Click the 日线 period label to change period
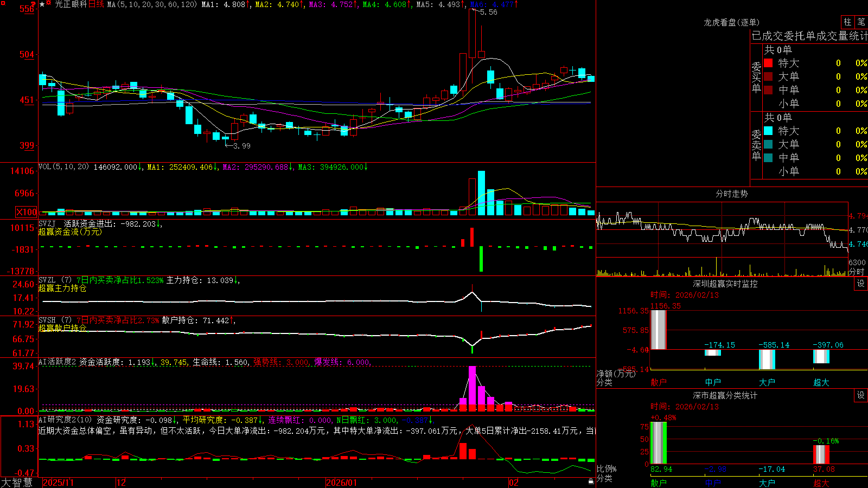 [x=96, y=4]
